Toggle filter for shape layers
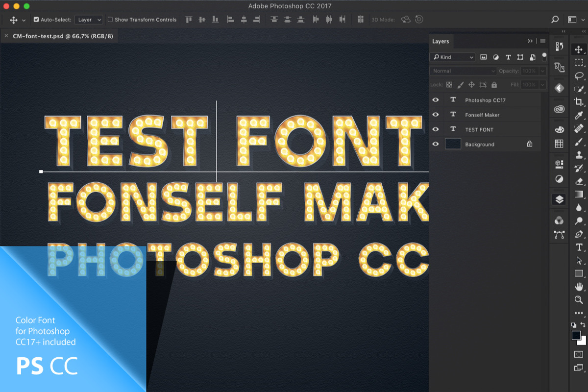Image resolution: width=588 pixels, height=392 pixels. click(x=520, y=57)
